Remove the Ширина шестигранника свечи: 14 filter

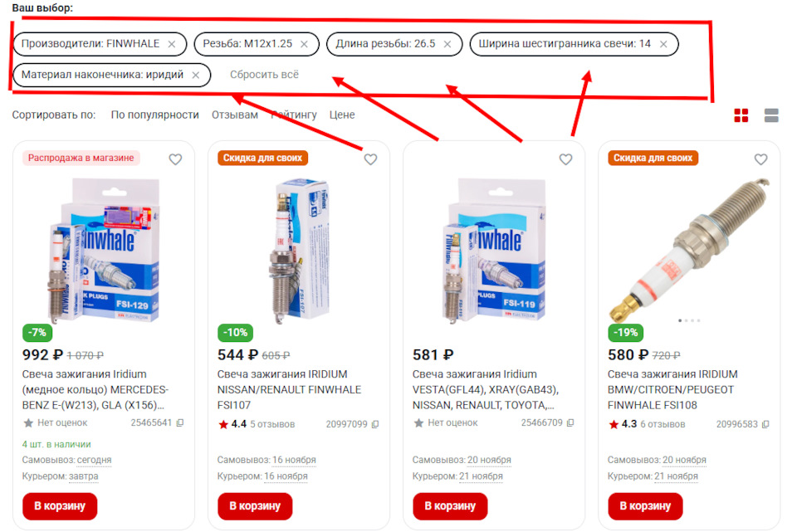pos(663,44)
